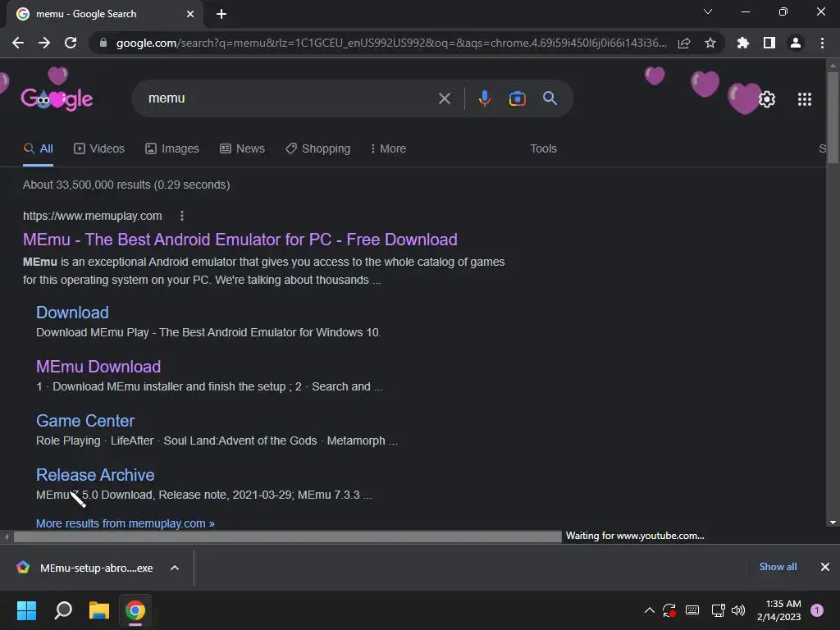Open the volume speaker tray icon
The height and width of the screenshot is (630, 840).
[738, 610]
